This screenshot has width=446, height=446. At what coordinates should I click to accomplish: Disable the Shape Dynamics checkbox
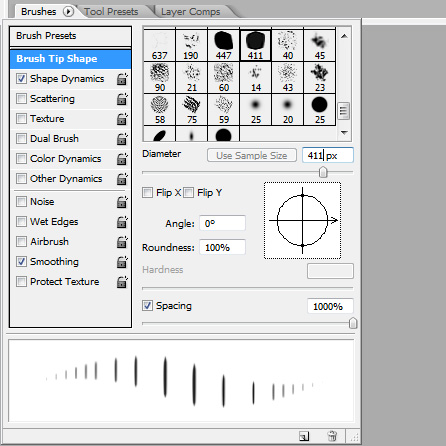[21, 79]
